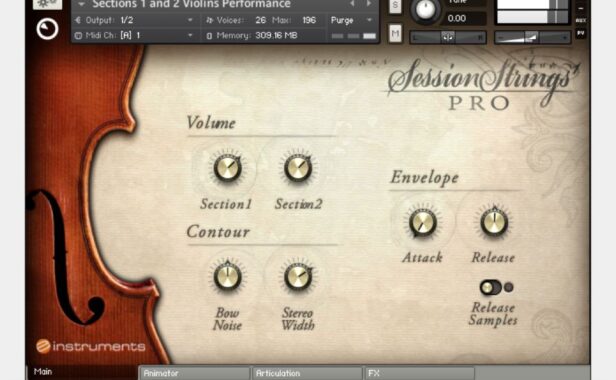The height and width of the screenshot is (380, 616).
Task: Click the pan slider below Tune
Action: click(x=448, y=37)
